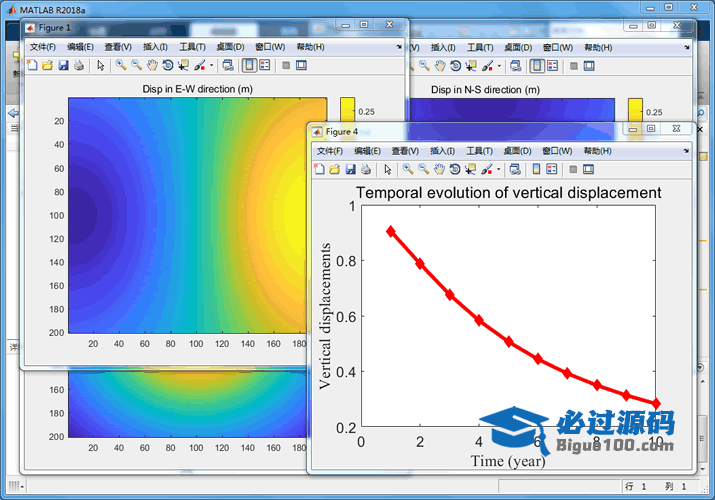Viewport: 715px width, 500px height.
Task: Click Link Plot icon in Figure 1
Action: coord(228,66)
